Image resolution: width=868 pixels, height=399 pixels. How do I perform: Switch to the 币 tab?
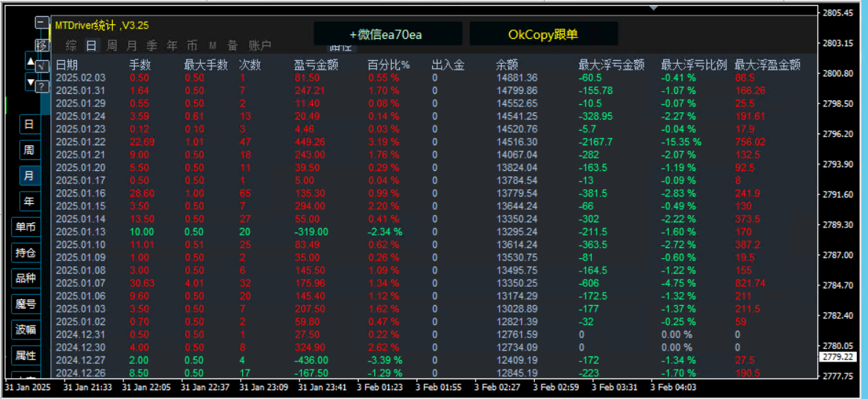pyautogui.click(x=192, y=45)
